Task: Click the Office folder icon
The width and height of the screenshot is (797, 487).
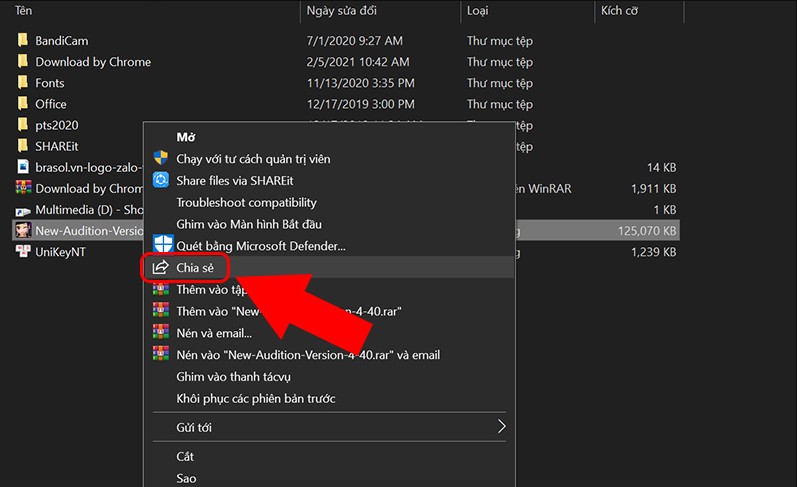Action: click(x=23, y=103)
